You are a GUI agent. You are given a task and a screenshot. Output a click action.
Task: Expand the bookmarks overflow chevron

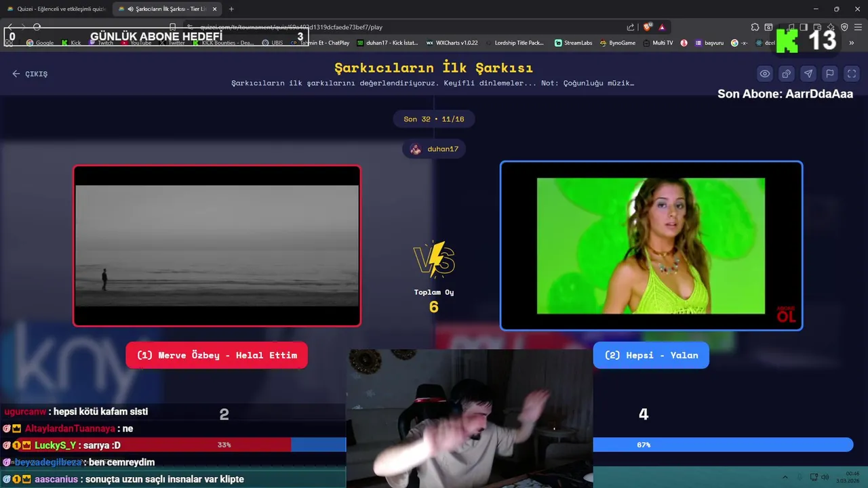[x=852, y=43]
